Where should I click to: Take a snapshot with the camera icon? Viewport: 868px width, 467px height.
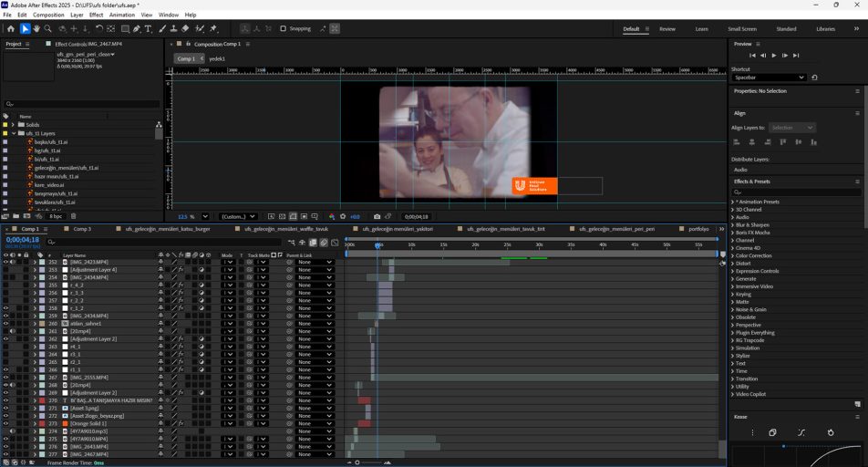(x=377, y=217)
